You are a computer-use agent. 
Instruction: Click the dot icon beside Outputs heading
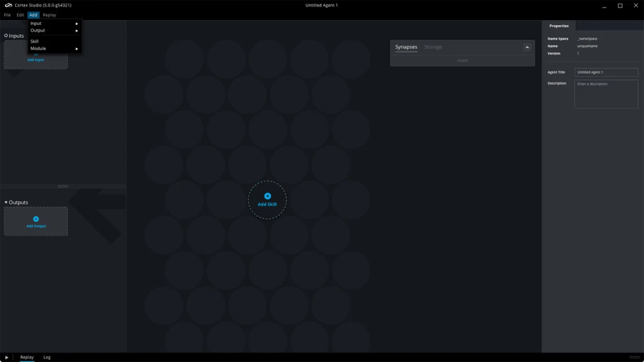(6, 202)
